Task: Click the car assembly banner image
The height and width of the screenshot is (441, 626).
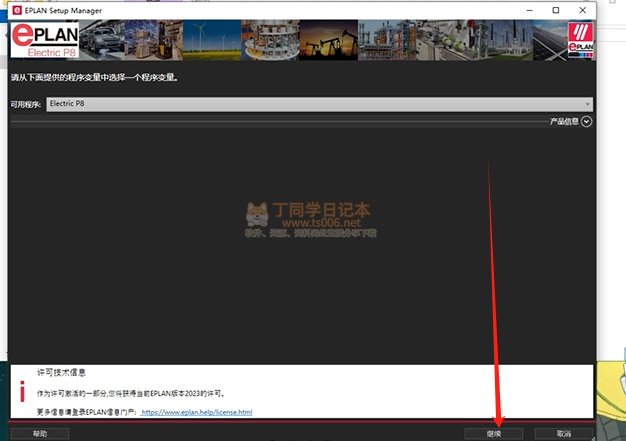Action: pos(102,40)
